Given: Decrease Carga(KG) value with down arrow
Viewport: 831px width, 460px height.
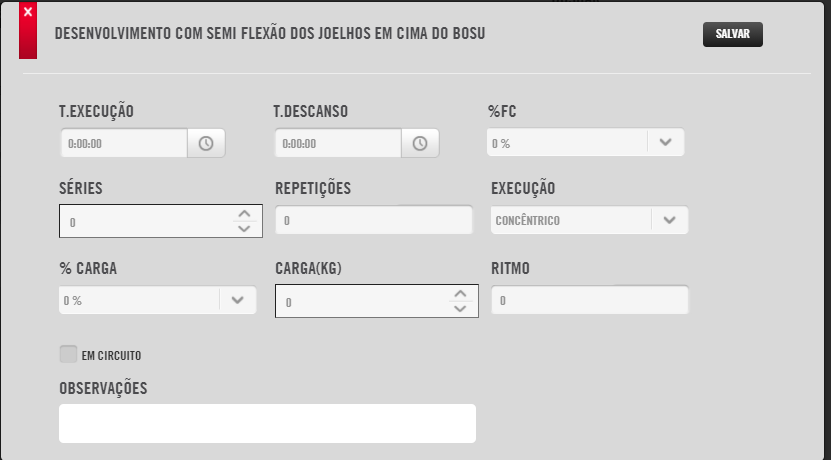Looking at the screenshot, I should coord(460,308).
